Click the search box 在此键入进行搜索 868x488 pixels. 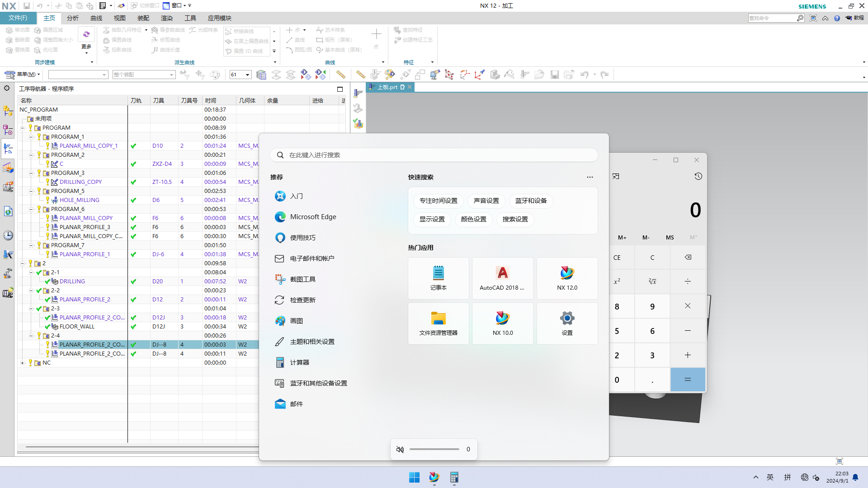[434, 155]
